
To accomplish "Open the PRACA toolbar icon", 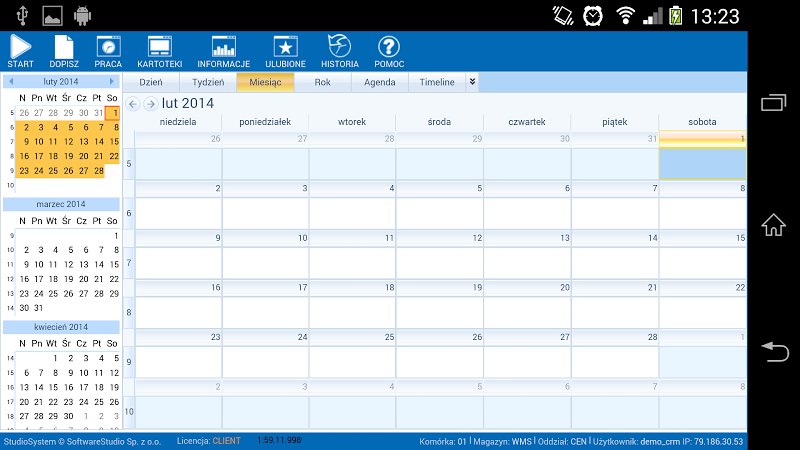I will pos(108,51).
